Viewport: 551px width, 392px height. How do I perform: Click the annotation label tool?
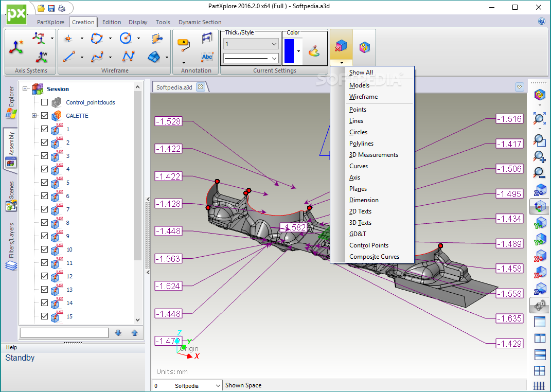click(184, 45)
